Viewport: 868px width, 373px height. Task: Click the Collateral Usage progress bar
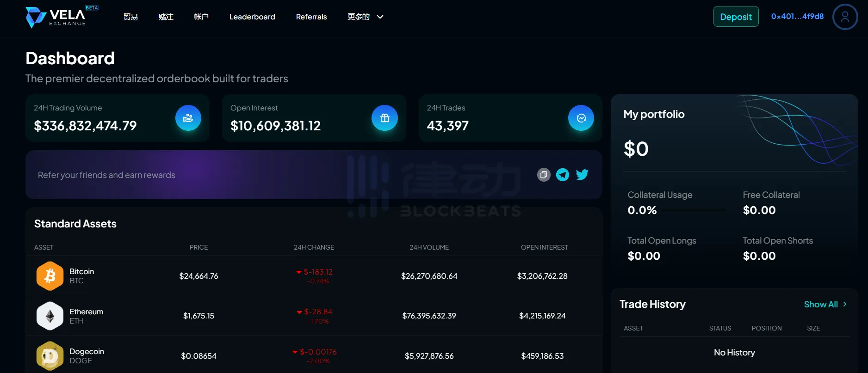click(694, 210)
